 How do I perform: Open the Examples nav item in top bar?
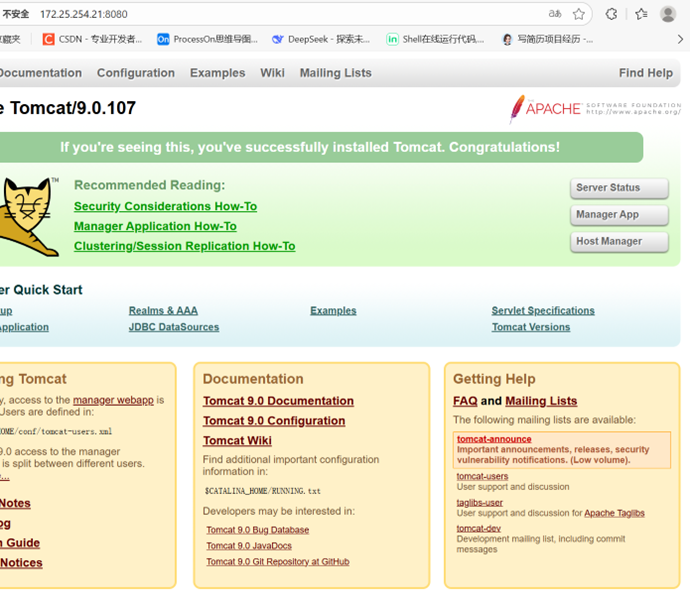click(217, 73)
